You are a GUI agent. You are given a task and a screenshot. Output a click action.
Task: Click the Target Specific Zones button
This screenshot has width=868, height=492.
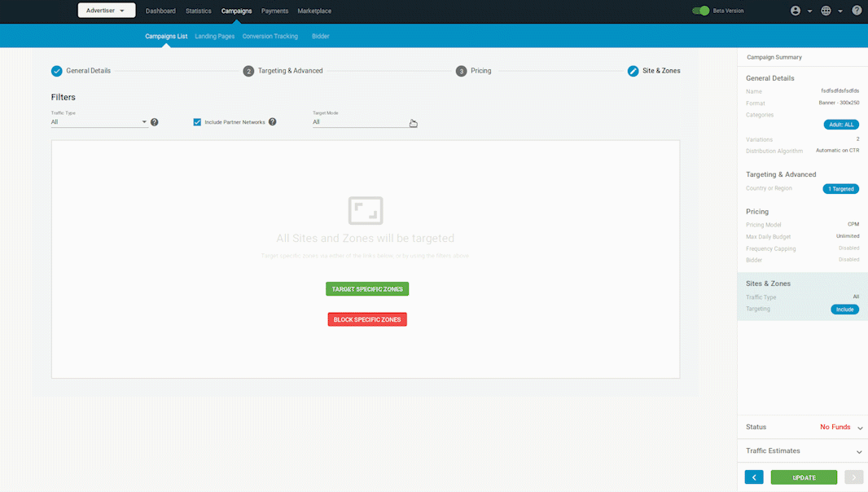[x=367, y=289]
